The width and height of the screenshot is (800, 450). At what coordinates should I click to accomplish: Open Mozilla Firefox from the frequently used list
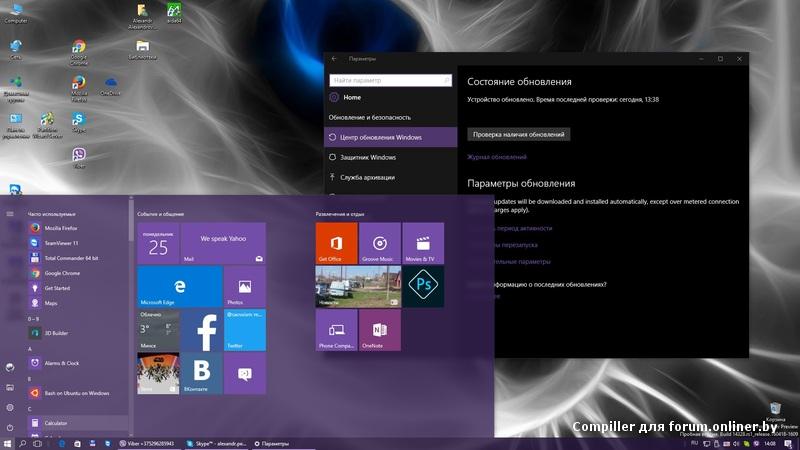[61, 228]
